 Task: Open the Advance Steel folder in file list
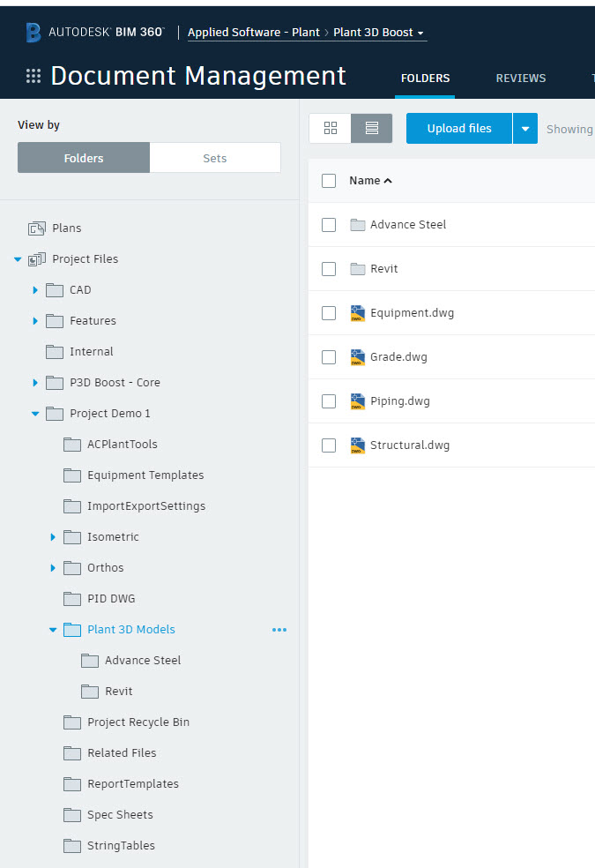click(407, 225)
